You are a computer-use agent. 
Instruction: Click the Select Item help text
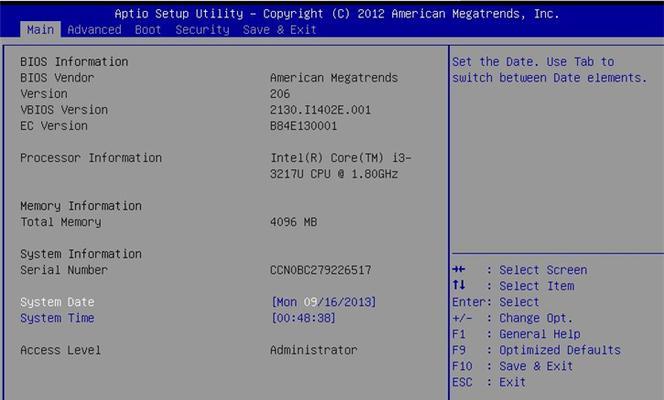pos(537,286)
